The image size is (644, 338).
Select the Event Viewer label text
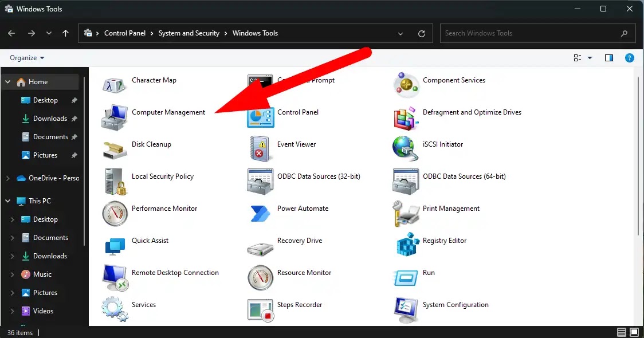[x=297, y=144]
